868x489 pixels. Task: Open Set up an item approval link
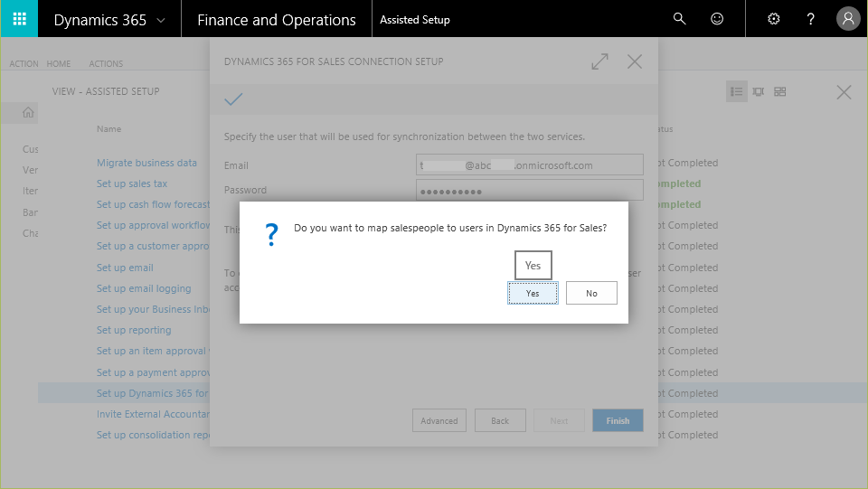(x=154, y=351)
